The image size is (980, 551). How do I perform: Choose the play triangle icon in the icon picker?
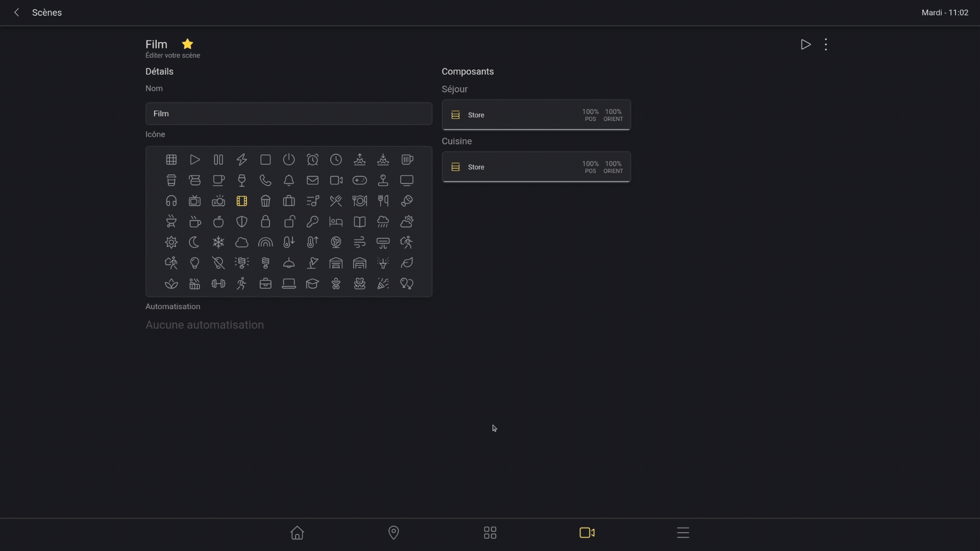tap(195, 160)
